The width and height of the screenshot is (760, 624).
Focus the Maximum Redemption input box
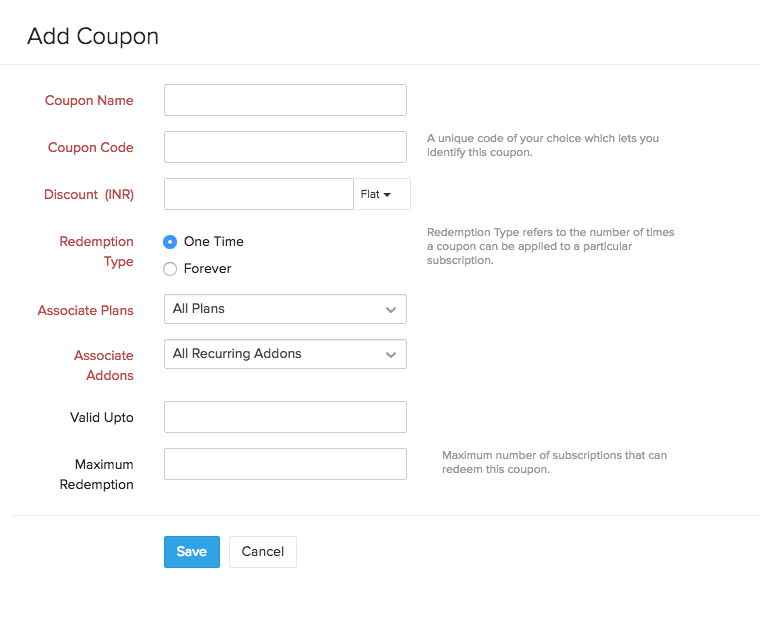point(285,464)
